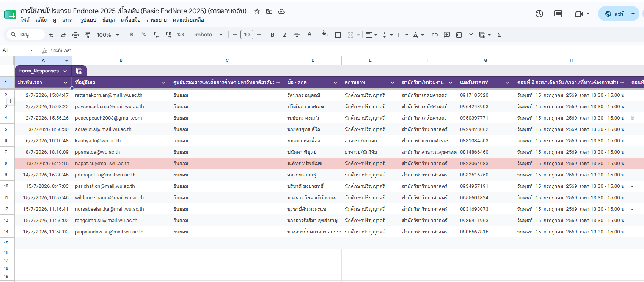Screen dimensions: 644x282
Task: Select the row 8 header
Action: click(6, 164)
